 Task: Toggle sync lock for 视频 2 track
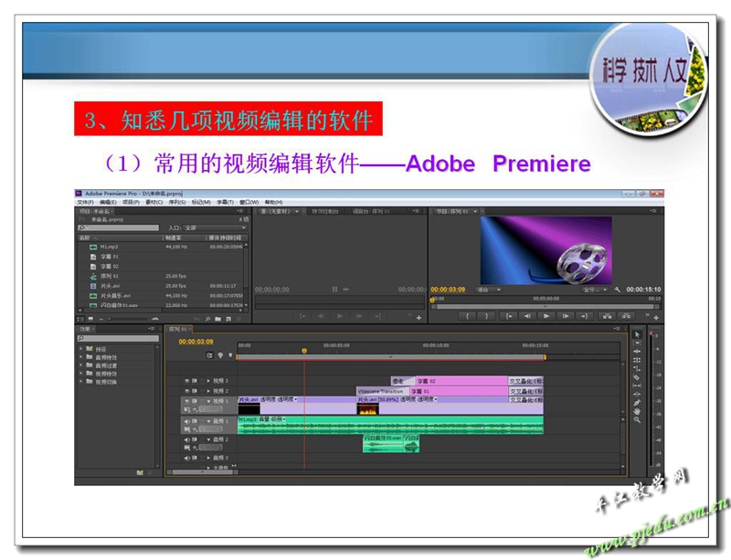point(195,391)
